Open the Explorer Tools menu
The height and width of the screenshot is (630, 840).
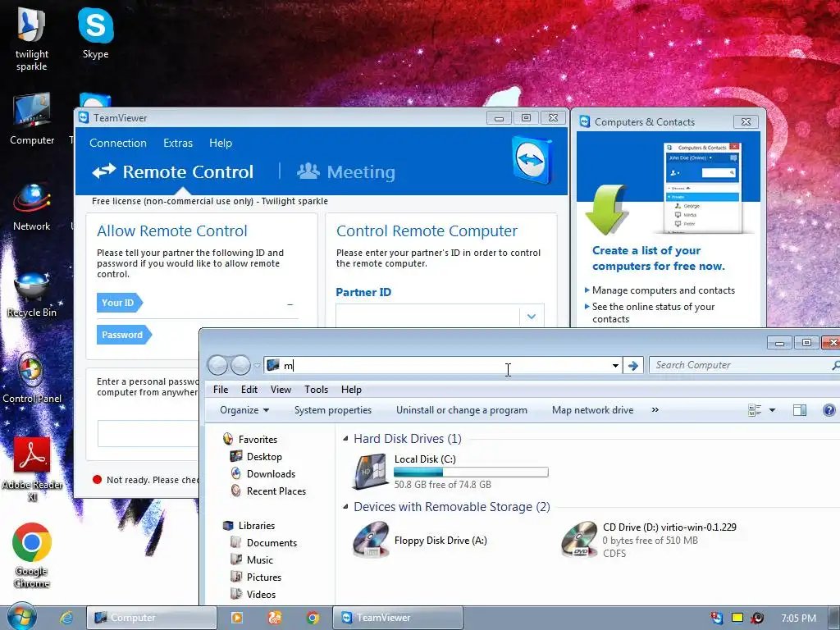pyautogui.click(x=316, y=390)
